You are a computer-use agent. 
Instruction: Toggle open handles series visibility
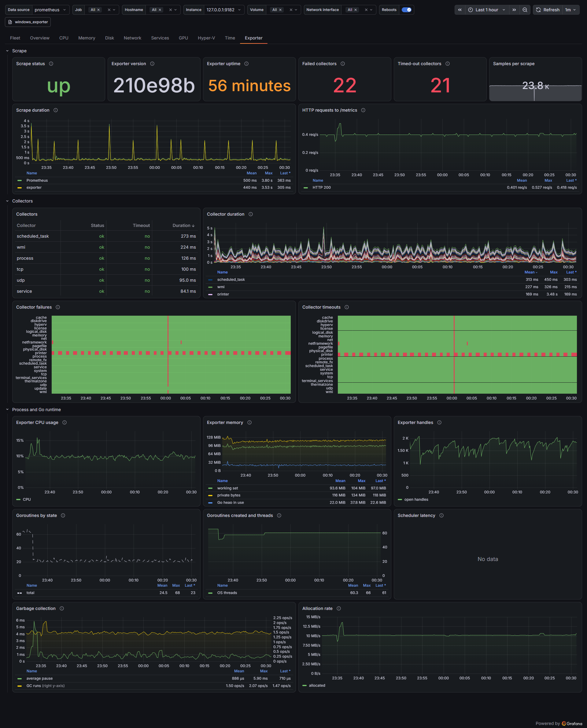(x=416, y=500)
